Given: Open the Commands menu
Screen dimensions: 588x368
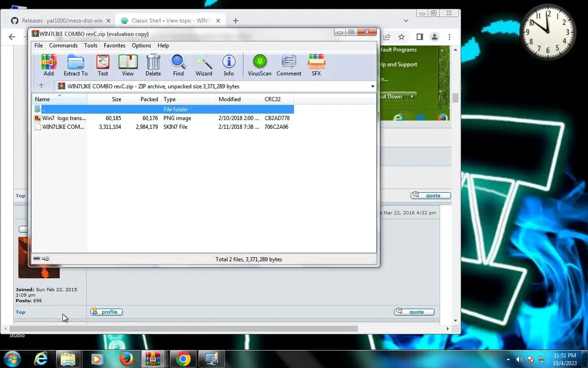Looking at the screenshot, I should pyautogui.click(x=63, y=46).
